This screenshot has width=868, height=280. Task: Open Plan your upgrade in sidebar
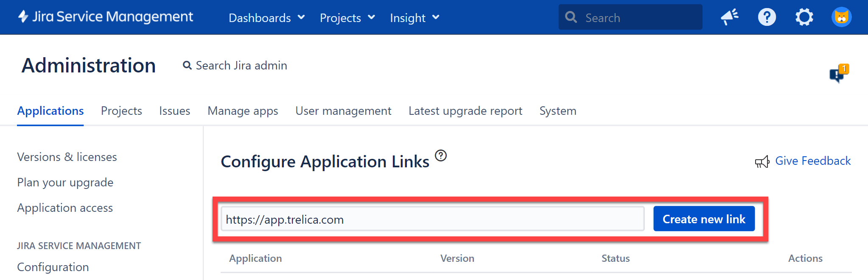(65, 183)
